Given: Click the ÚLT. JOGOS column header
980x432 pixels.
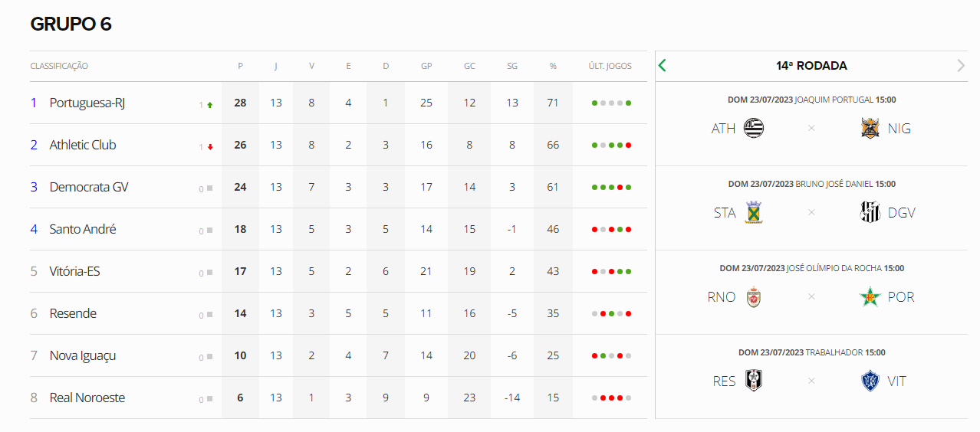Looking at the screenshot, I should pos(610,66).
